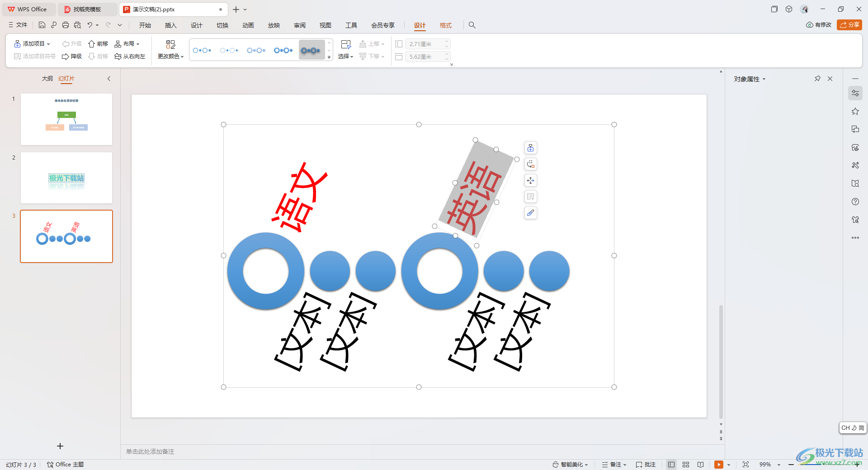This screenshot has width=868, height=470.
Task: Expand the SmartArt styles gallery
Action: click(329, 57)
